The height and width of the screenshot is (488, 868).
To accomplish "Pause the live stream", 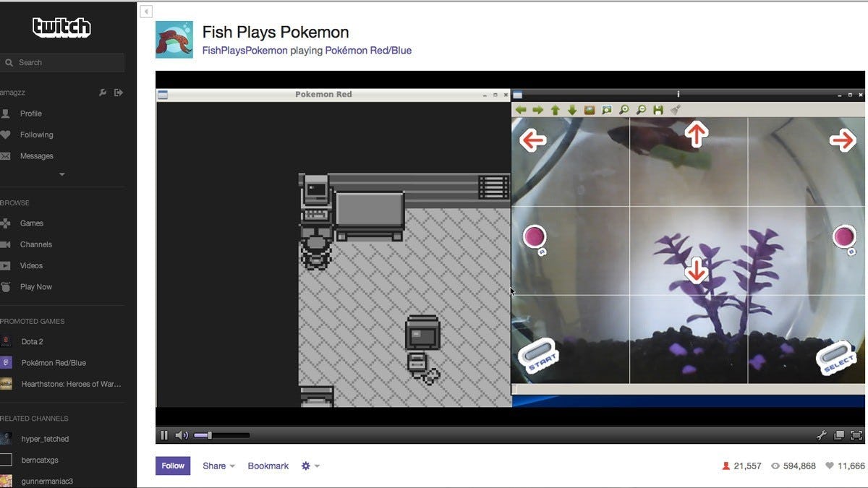I will click(x=164, y=435).
